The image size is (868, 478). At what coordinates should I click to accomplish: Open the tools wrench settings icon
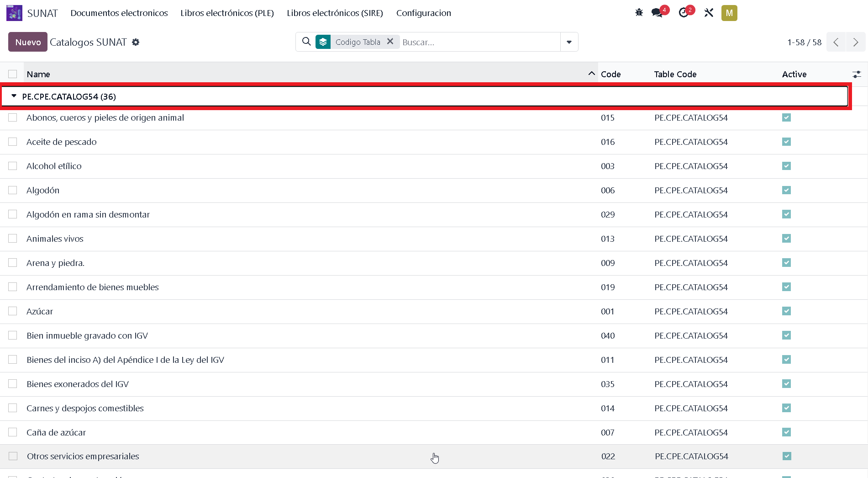[709, 13]
